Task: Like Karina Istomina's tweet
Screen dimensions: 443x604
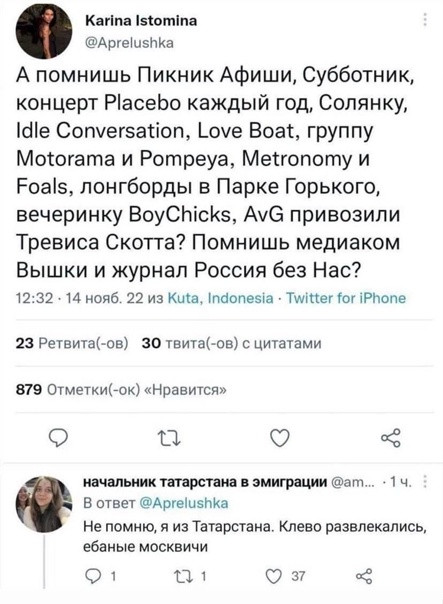Action: tap(279, 439)
